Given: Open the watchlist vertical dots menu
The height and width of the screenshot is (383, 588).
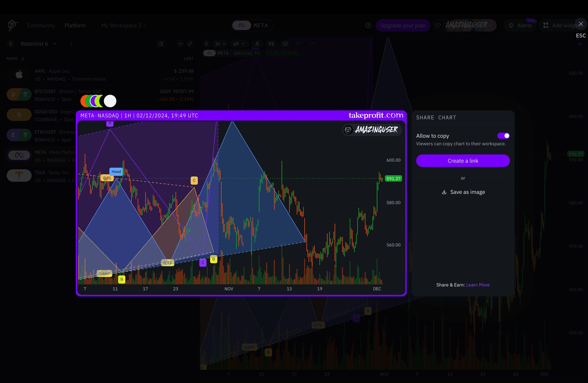Looking at the screenshot, I should point(71,44).
